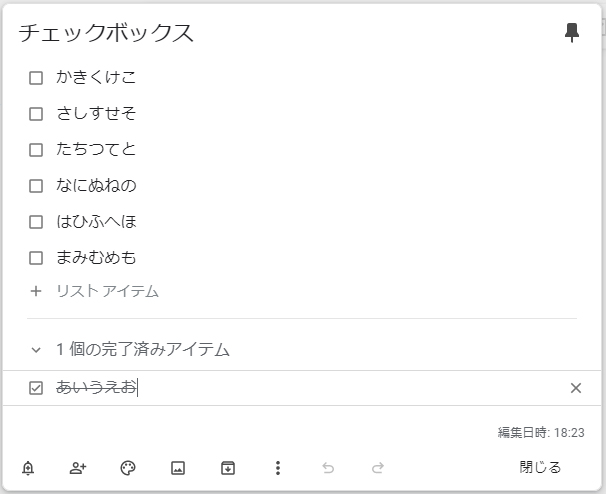Click the plus icon to add list item

click(x=36, y=292)
